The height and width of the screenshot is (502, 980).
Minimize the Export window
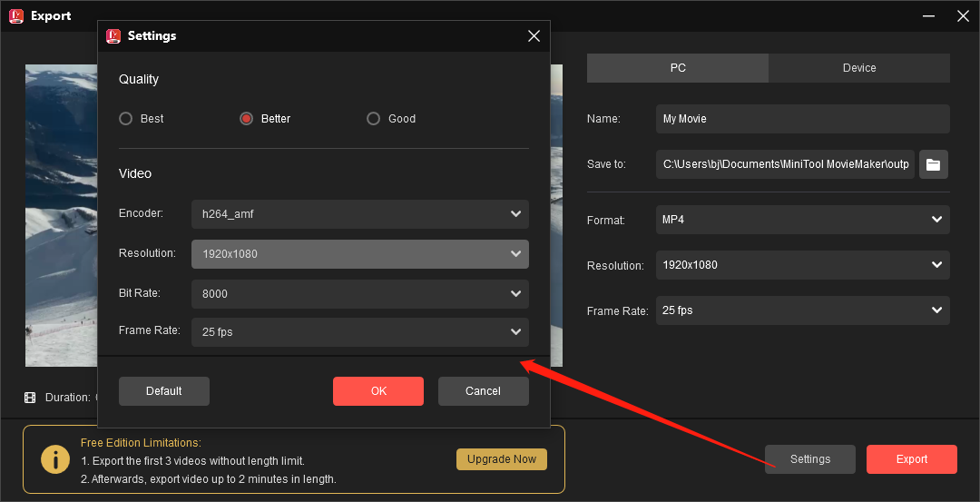click(x=927, y=16)
